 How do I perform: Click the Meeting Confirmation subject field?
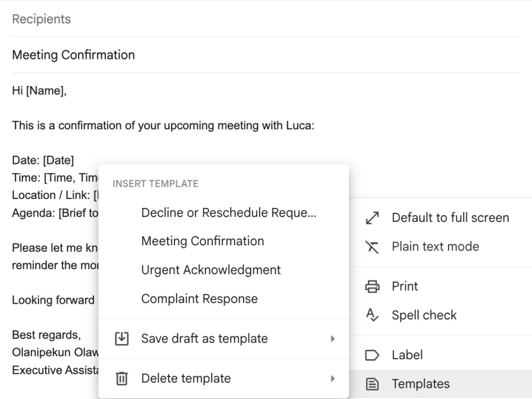[266, 55]
